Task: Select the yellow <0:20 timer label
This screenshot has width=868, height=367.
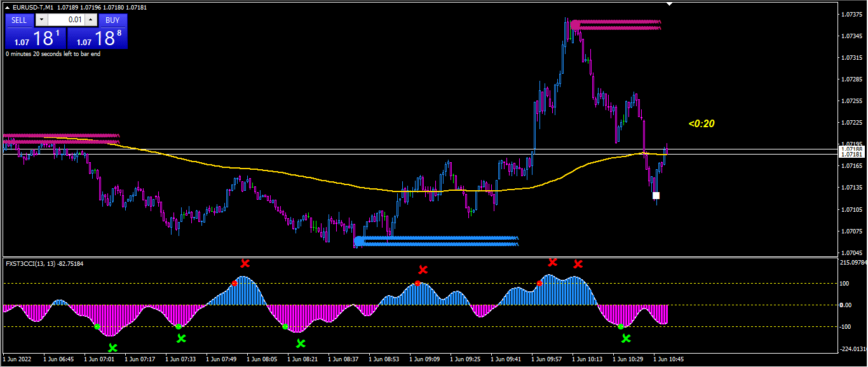Action: click(x=702, y=123)
